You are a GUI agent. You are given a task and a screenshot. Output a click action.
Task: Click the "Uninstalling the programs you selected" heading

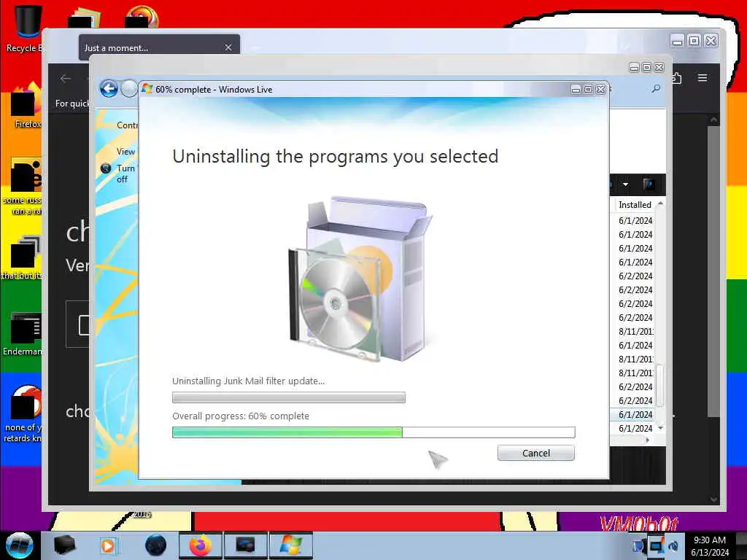click(x=336, y=156)
